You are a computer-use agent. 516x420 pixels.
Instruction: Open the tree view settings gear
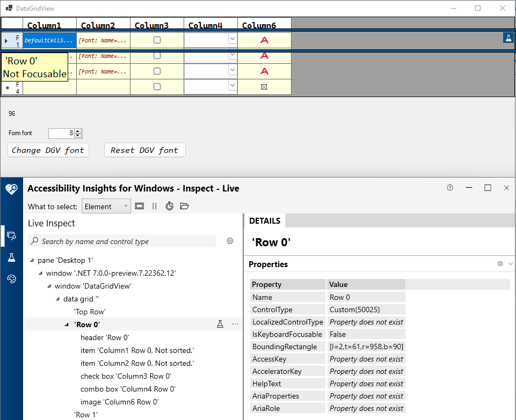pos(230,241)
